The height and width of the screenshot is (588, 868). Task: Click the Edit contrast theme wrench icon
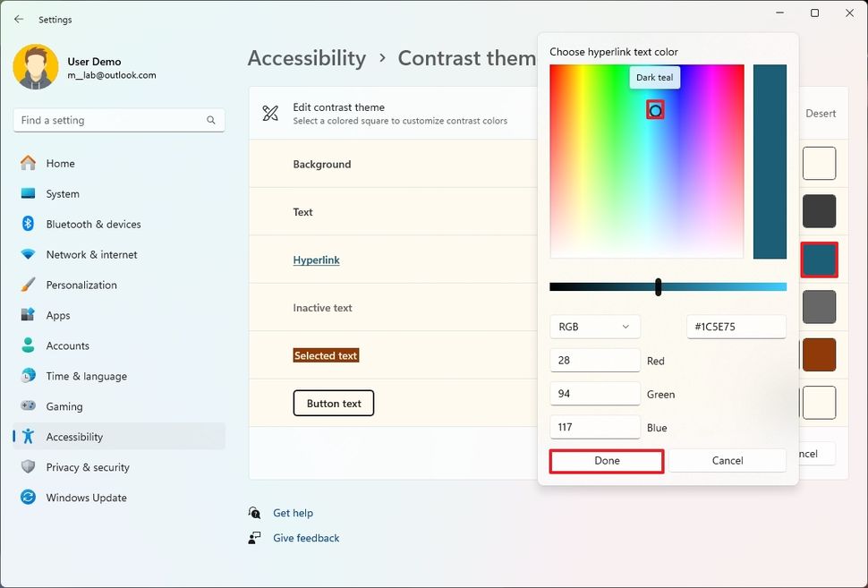tap(270, 113)
